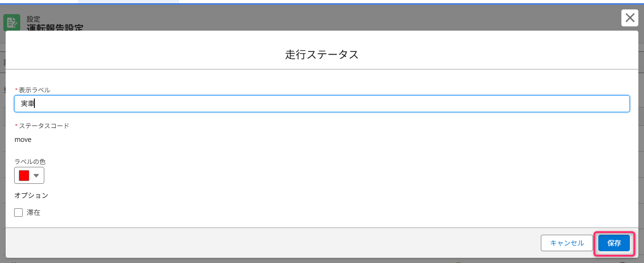
Task: Save changes with the 保存 button
Action: click(x=614, y=243)
